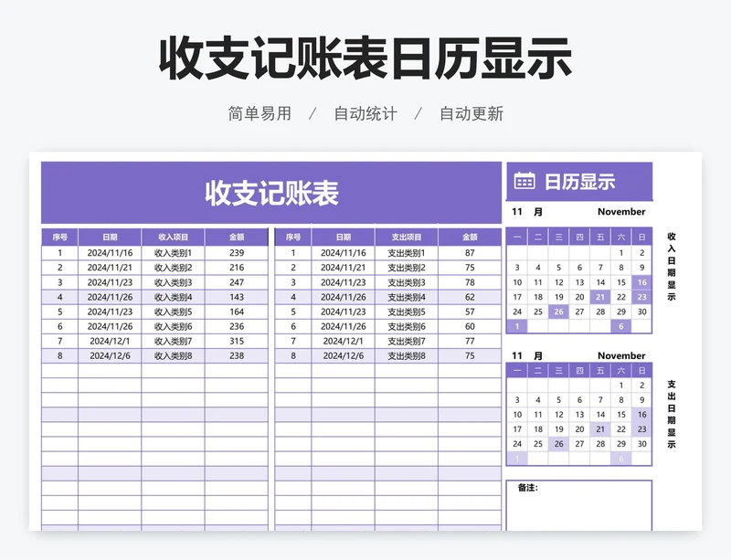Select the 支出类别5 cell
This screenshot has width=731, height=560.
click(x=407, y=312)
